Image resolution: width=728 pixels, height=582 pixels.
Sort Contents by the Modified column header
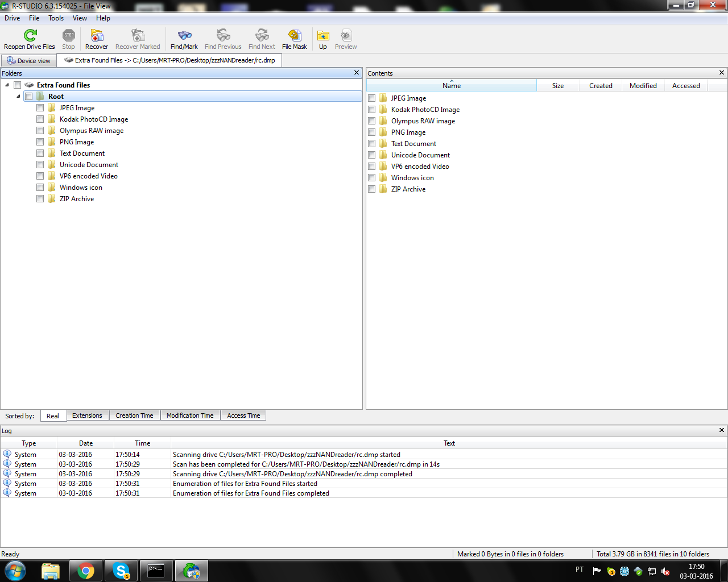coord(643,85)
